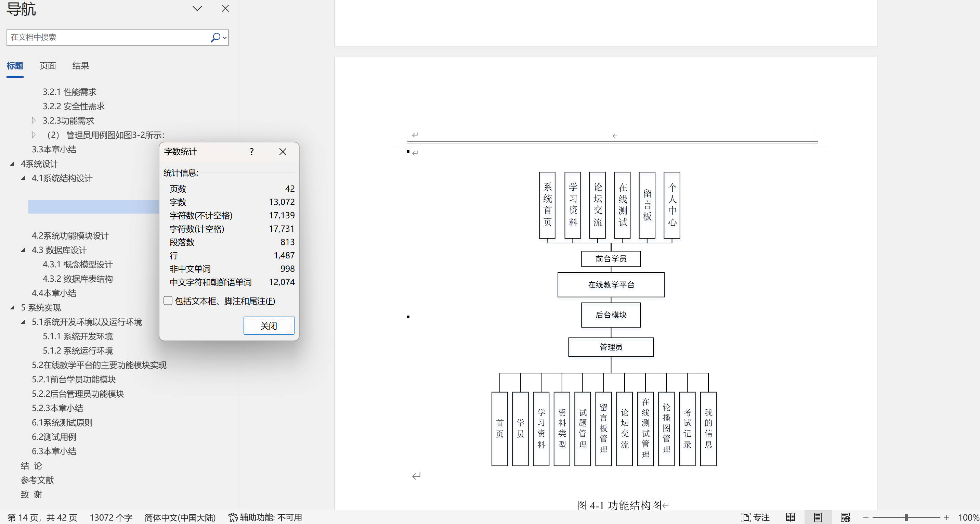Click the word count dialog help icon
Screen dimensions: 980x524
(x=251, y=152)
